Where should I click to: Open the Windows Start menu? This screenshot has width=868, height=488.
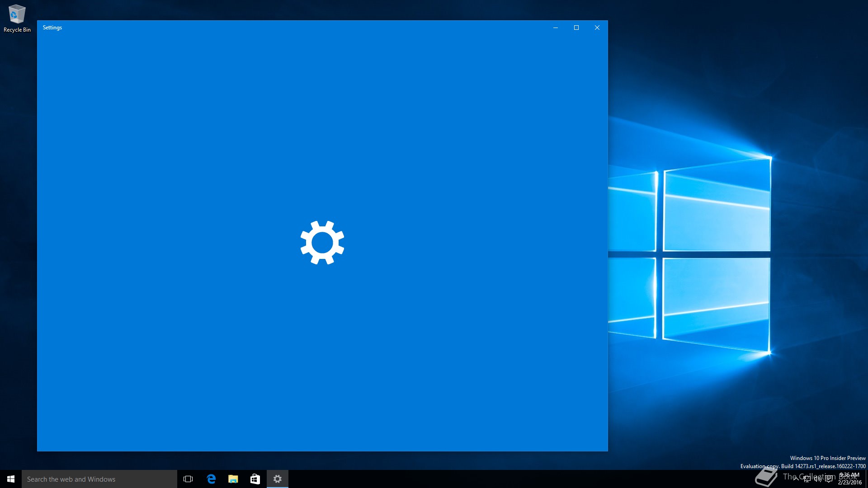[11, 479]
